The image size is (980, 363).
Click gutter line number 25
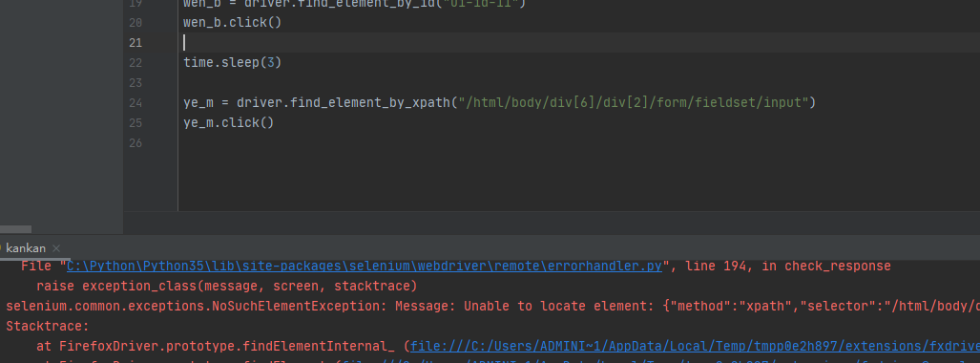click(x=136, y=122)
